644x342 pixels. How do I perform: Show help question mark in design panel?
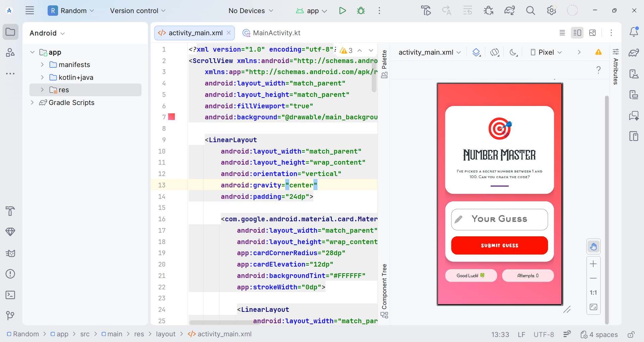tap(598, 70)
